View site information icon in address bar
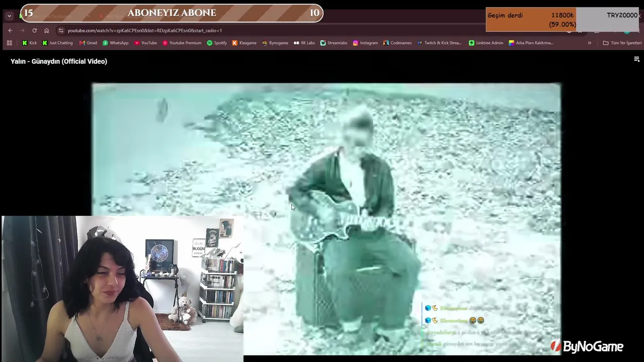 (61, 31)
